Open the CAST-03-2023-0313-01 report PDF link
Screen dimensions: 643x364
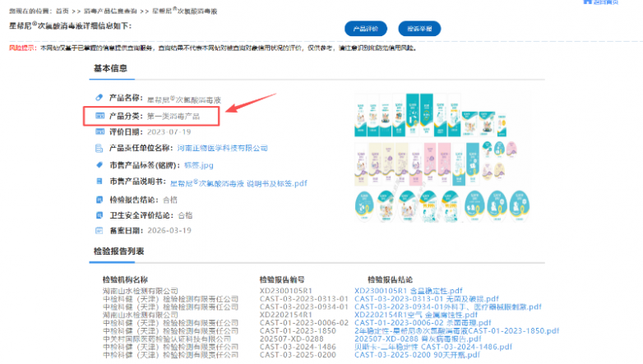pyautogui.click(x=427, y=299)
